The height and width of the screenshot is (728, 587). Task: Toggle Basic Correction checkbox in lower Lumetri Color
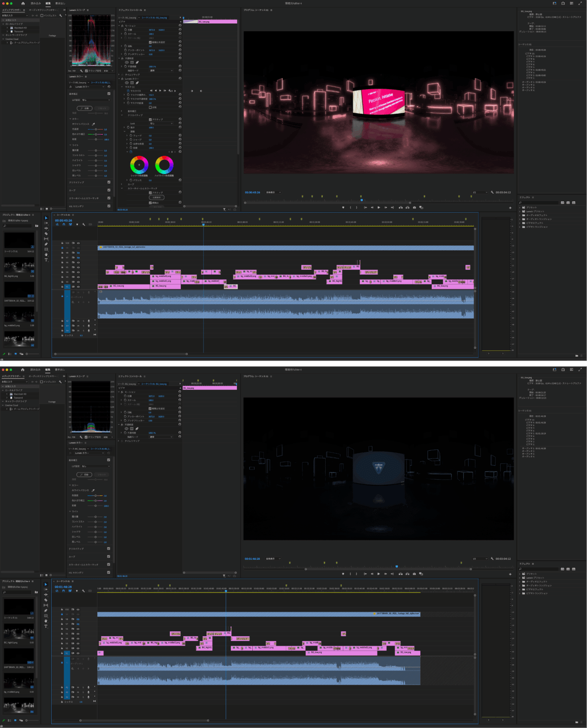coord(109,460)
